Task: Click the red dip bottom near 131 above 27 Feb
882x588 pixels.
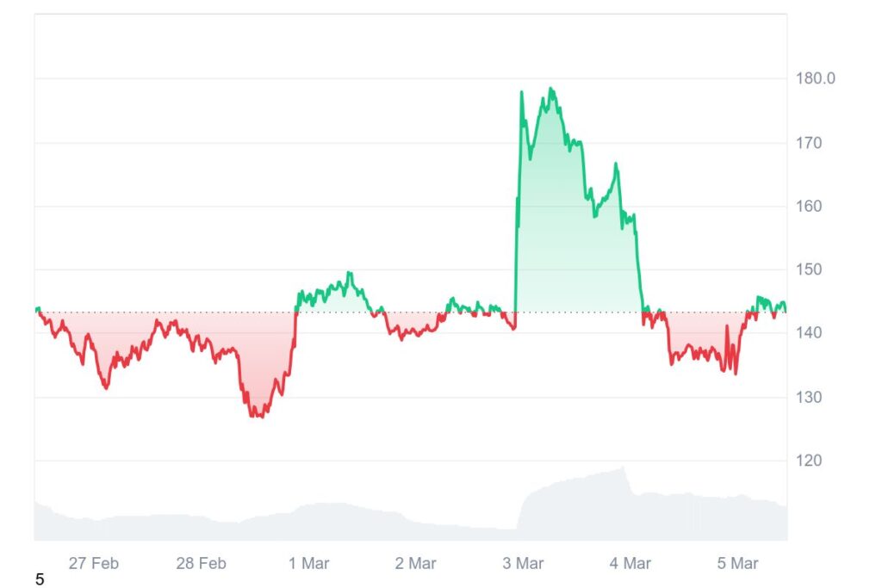Action: (106, 387)
